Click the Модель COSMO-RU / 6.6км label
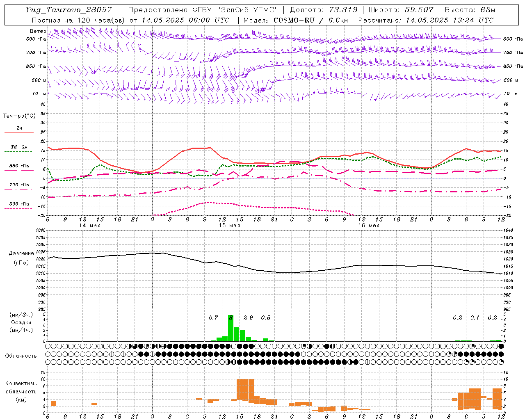This screenshot has height=420, width=525. pos(295,20)
